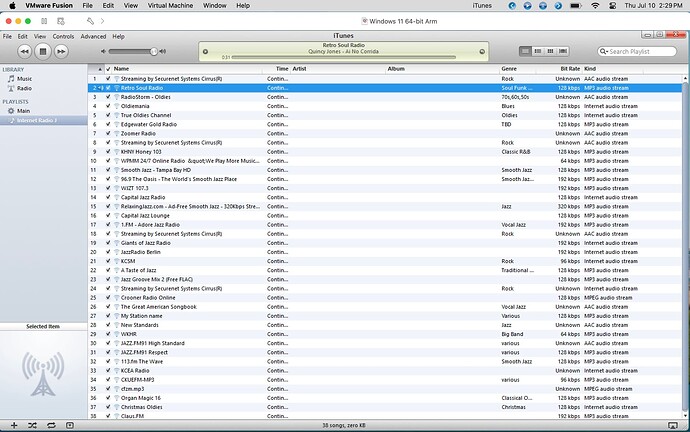Open iTunes Help menu
690x432 pixels.
tap(118, 37)
